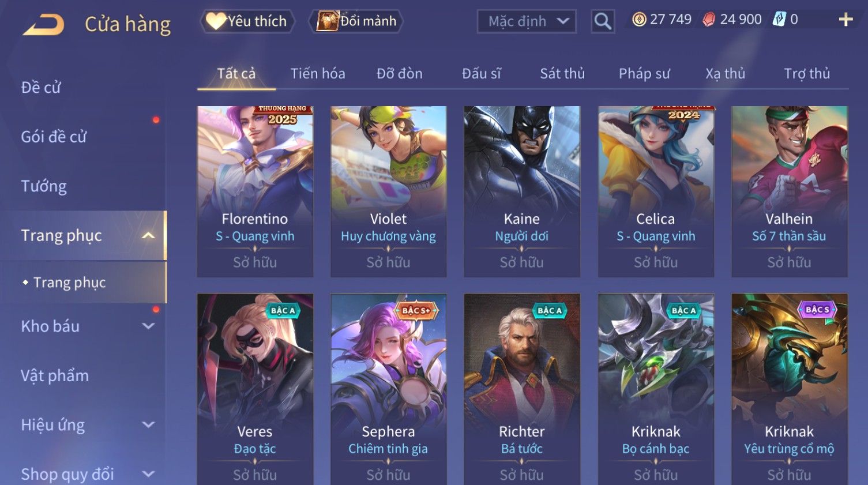Expand the Hiệu ứng sidebar section
The height and width of the screenshot is (485, 868).
[x=148, y=425]
